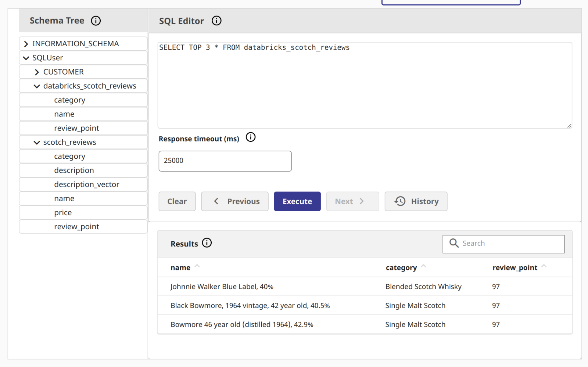588x367 pixels.
Task: Collapse the SQLUser schema node
Action: (x=26, y=58)
